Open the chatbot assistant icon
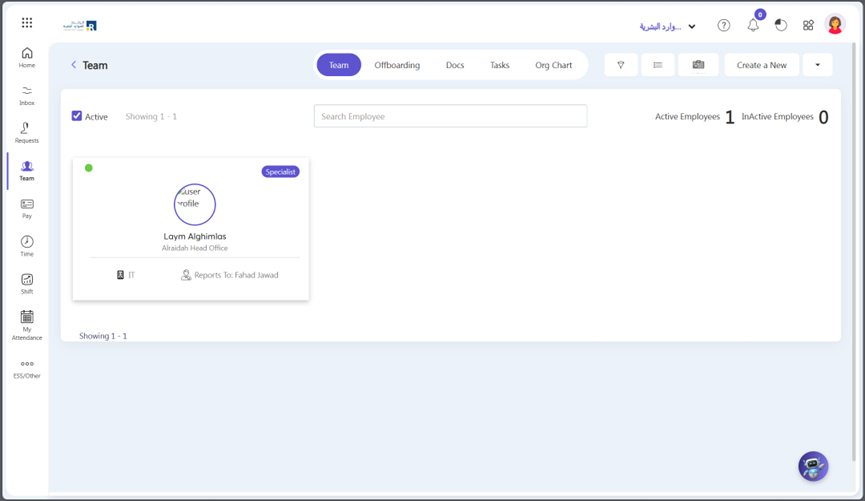The height and width of the screenshot is (501, 865). tap(813, 466)
